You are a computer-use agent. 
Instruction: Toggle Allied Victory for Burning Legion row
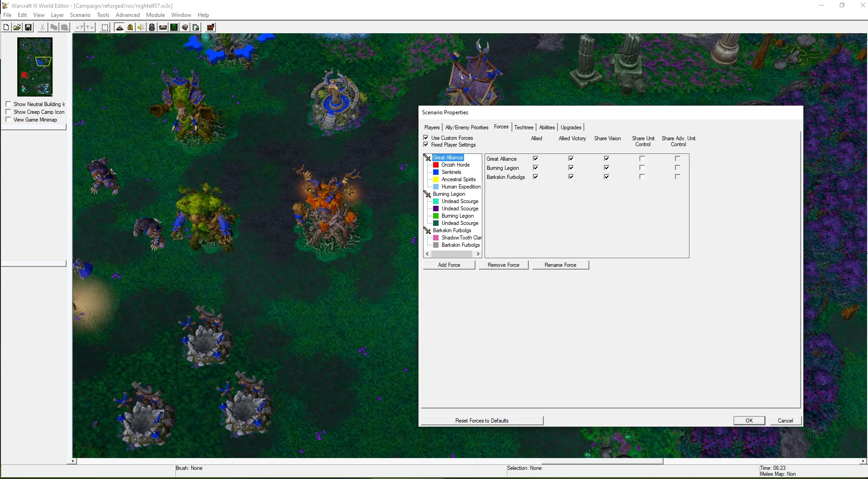tap(571, 168)
